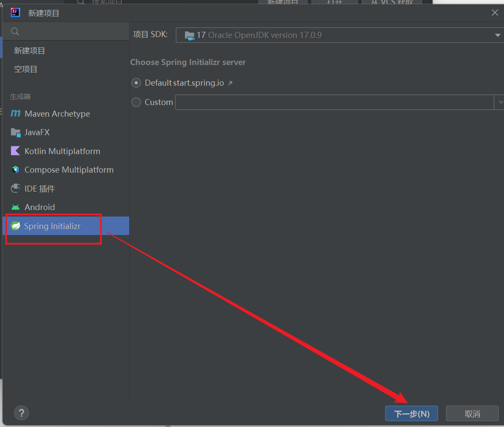Close the 新建项目 dialog

495,12
